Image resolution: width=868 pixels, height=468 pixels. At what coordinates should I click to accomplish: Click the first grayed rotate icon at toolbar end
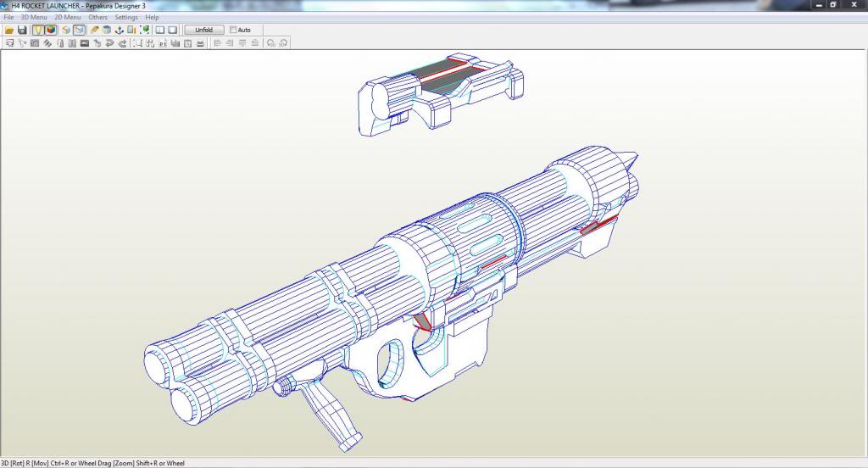(x=270, y=43)
